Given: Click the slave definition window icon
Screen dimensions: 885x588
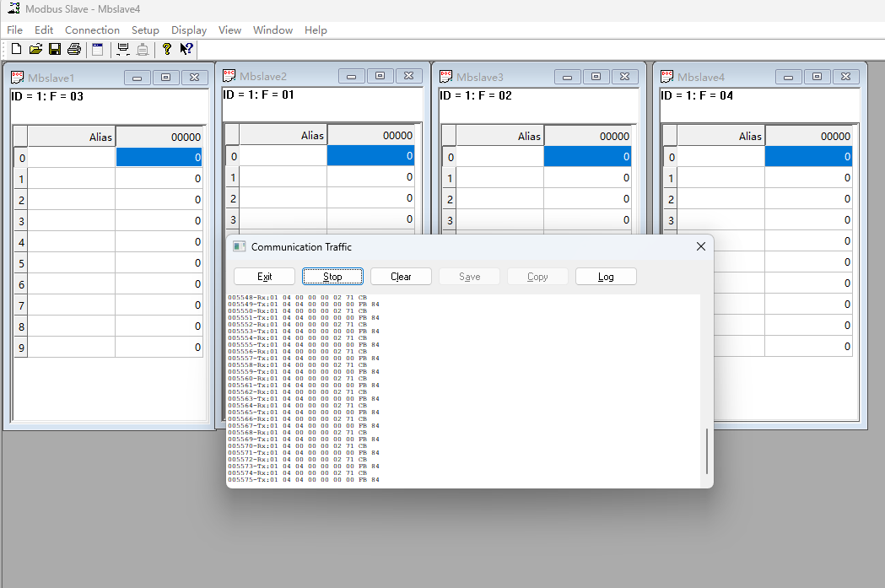Looking at the screenshot, I should point(98,49).
